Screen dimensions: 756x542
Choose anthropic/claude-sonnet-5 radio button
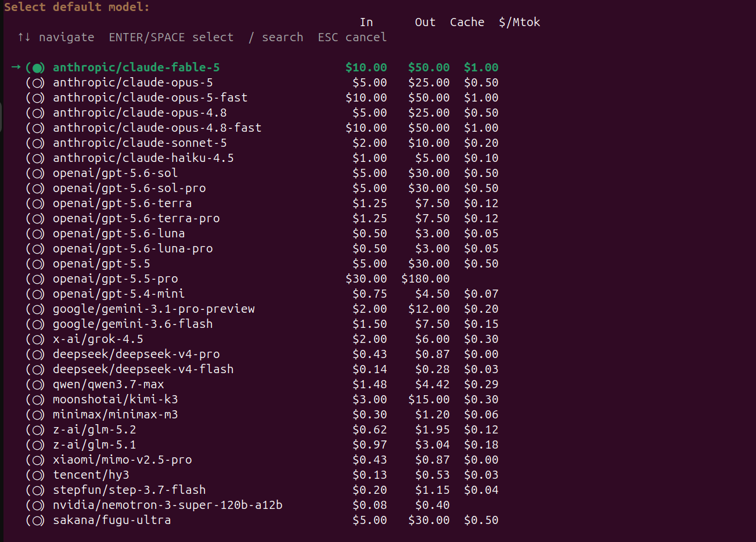[35, 143]
